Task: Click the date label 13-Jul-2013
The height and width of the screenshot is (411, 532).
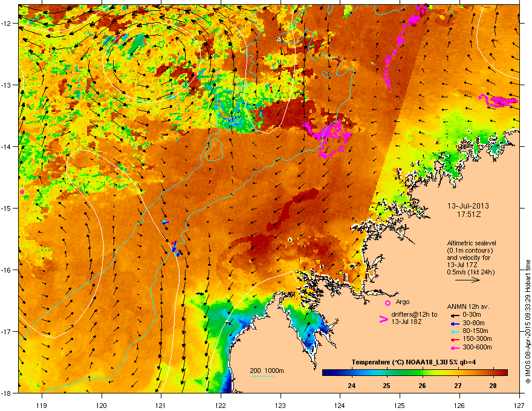Action: tap(468, 206)
